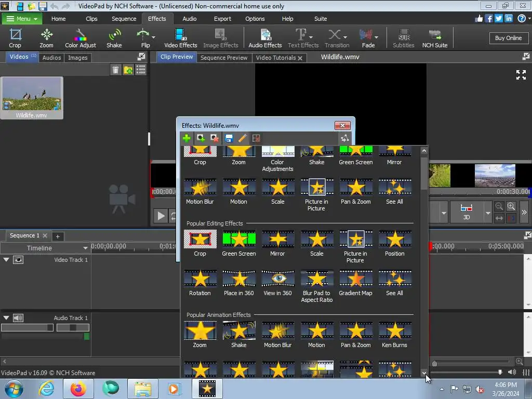
Task: Click the save effect chain disk icon
Action: pyautogui.click(x=229, y=138)
